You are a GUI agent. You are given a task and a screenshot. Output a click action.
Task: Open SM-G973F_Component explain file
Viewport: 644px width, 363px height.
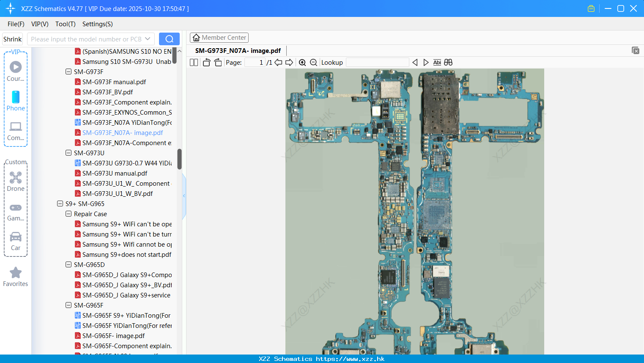pyautogui.click(x=127, y=102)
